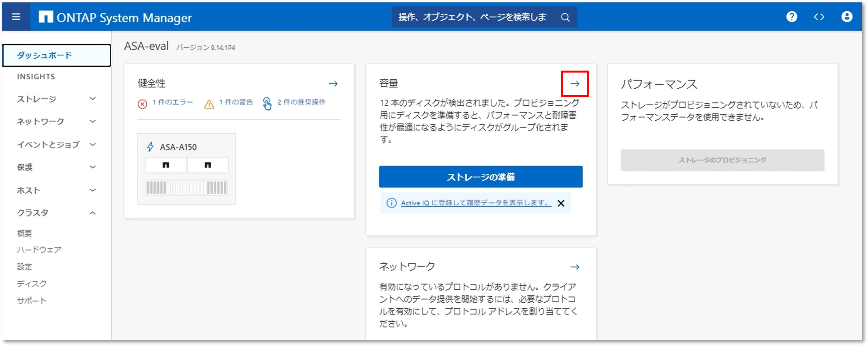Screen dimensions: 868x346
Task: Select ダッシュボード in the sidebar
Action: point(56,55)
